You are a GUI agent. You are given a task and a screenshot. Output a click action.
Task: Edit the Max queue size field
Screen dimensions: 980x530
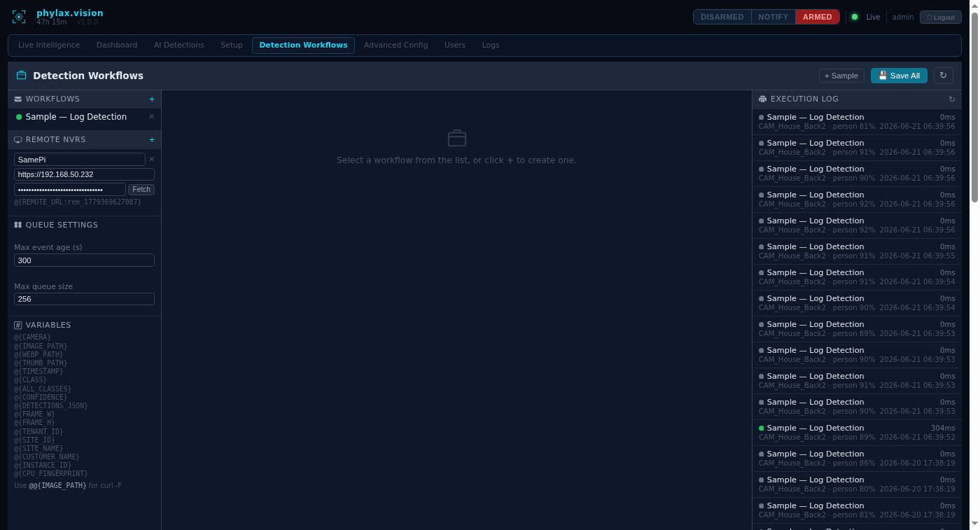point(84,299)
